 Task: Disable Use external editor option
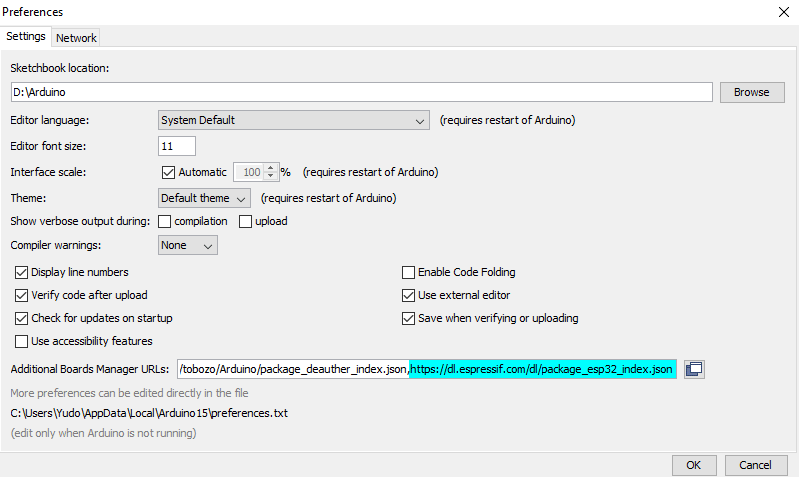click(x=408, y=295)
